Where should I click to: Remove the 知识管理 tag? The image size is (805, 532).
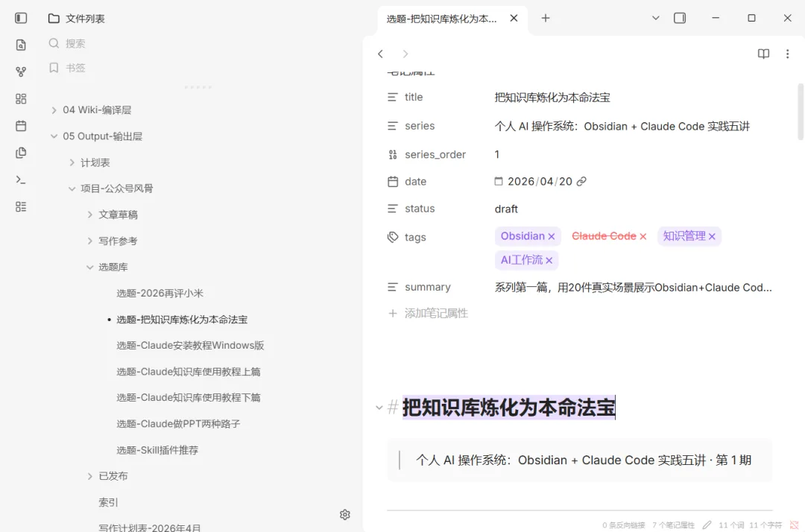tap(712, 236)
